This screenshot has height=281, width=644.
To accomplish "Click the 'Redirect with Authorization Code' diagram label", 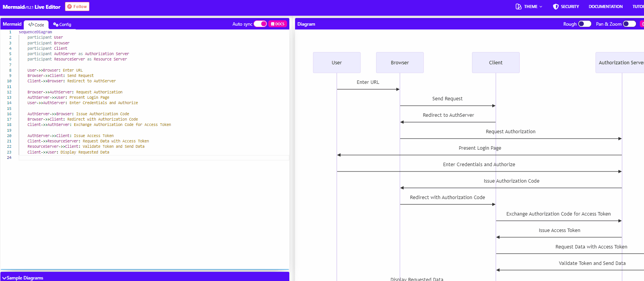I will [x=447, y=198].
